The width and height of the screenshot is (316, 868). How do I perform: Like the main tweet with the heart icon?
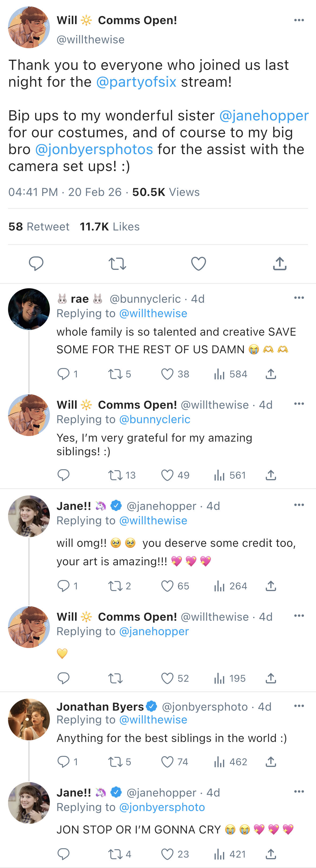click(x=198, y=263)
